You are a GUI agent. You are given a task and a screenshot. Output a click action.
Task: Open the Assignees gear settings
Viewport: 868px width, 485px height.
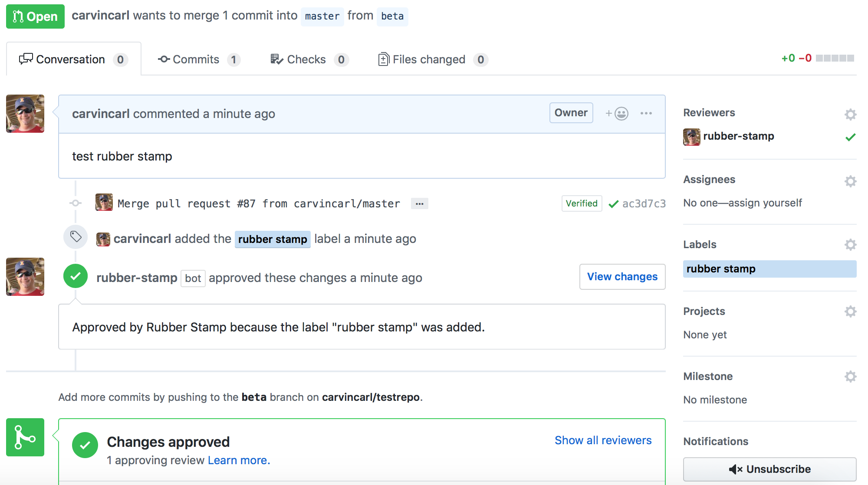[850, 181]
